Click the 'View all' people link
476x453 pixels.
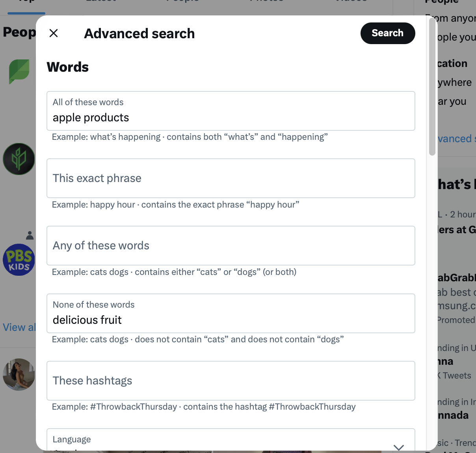point(19,327)
